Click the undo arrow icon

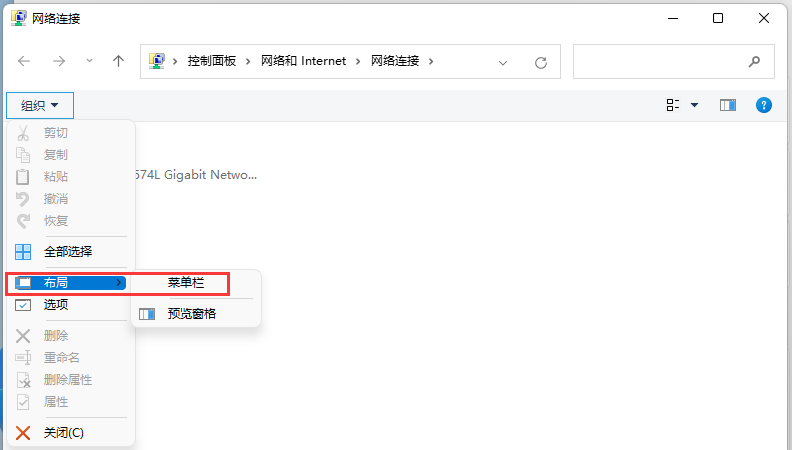pyautogui.click(x=23, y=199)
